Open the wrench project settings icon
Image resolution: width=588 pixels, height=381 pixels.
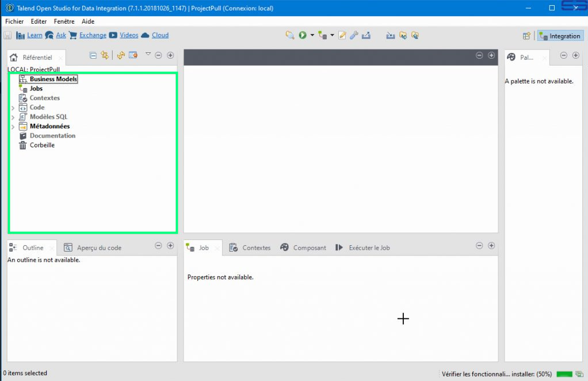click(354, 35)
